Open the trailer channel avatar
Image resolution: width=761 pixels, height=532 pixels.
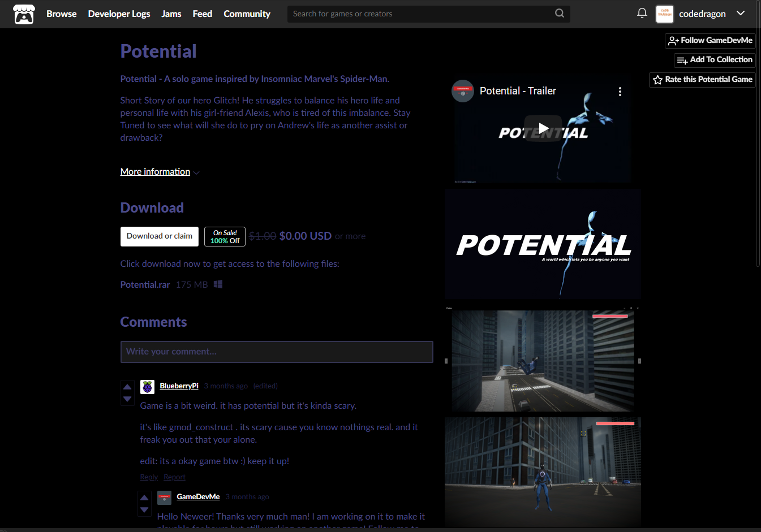463,91
